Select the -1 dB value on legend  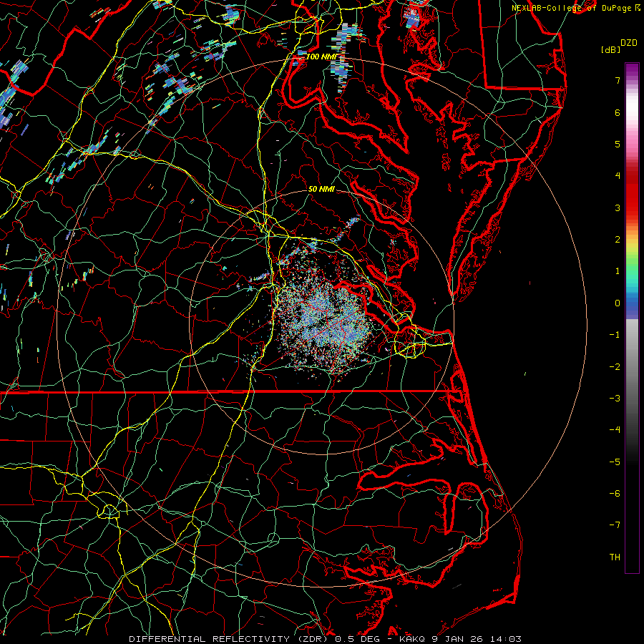(615, 335)
